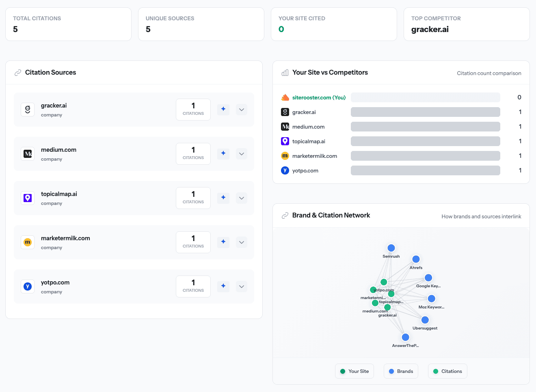Click the yotpo.com icon in the competitors list
Image resolution: width=536 pixels, height=392 pixels.
(285, 170)
